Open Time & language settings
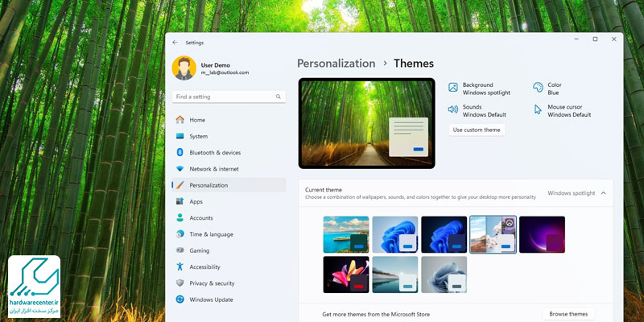 [x=229, y=234]
